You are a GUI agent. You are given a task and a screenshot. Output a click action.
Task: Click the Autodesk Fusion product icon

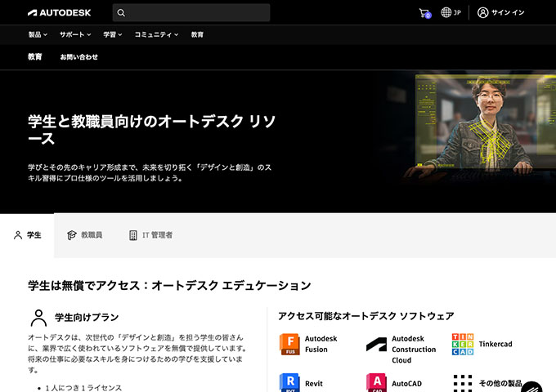[x=289, y=344]
